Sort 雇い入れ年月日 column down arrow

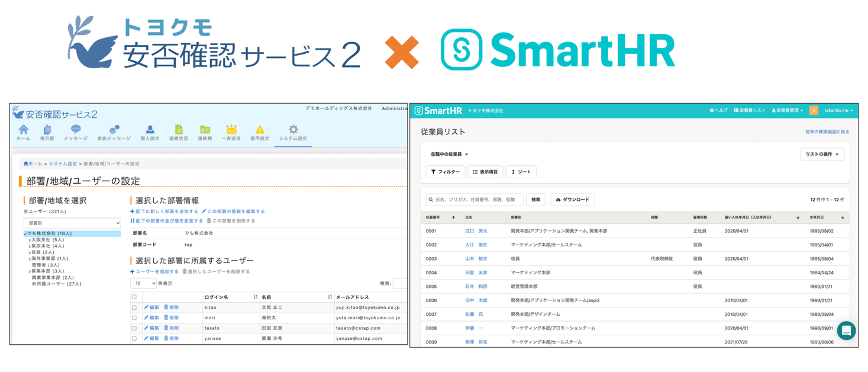pyautogui.click(x=798, y=217)
